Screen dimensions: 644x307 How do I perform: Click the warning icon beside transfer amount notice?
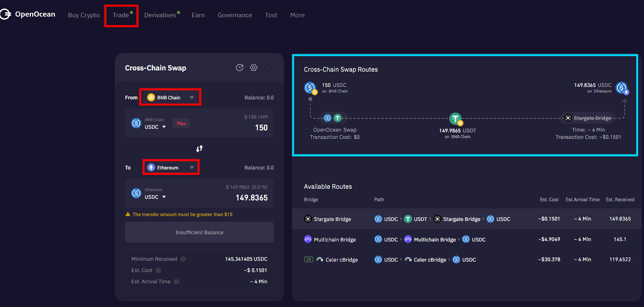(x=128, y=214)
